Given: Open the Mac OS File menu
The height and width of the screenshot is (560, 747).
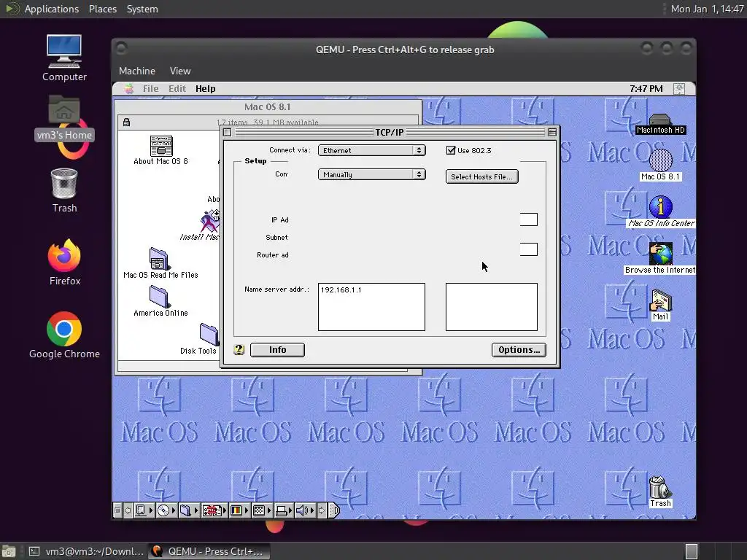Looking at the screenshot, I should 150,88.
